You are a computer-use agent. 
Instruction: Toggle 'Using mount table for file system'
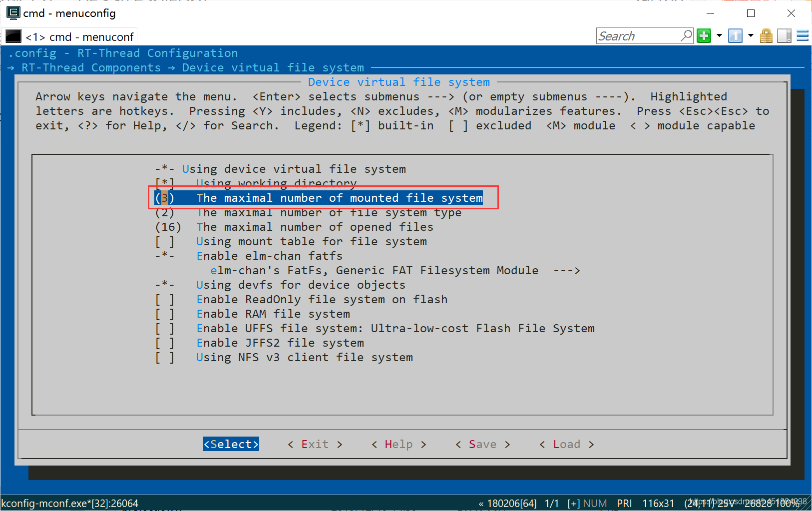[291, 241]
